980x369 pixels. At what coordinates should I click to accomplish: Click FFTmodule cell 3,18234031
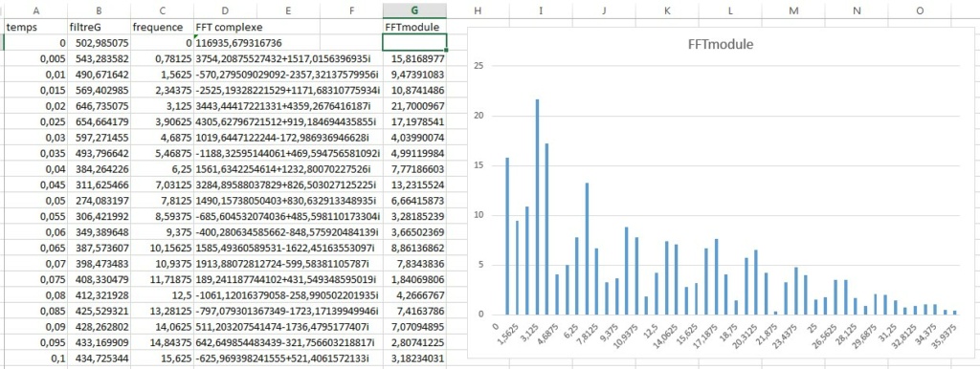coord(415,358)
